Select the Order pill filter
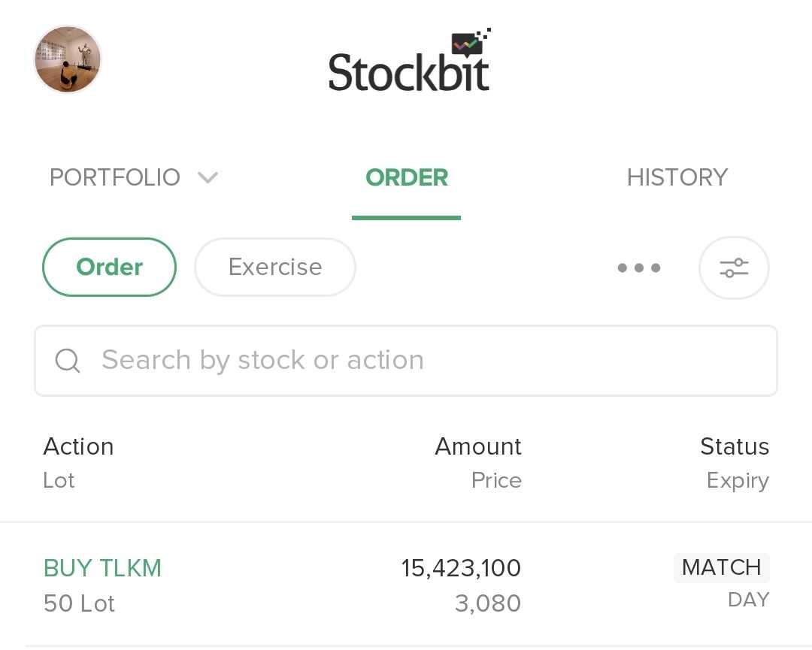This screenshot has width=812, height=650. coord(110,268)
